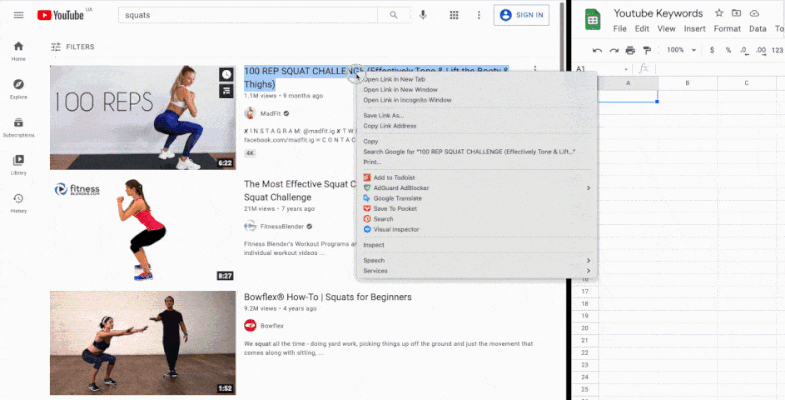Expand the Speech submenu
Screen dimensions: 785x400
pyautogui.click(x=477, y=260)
